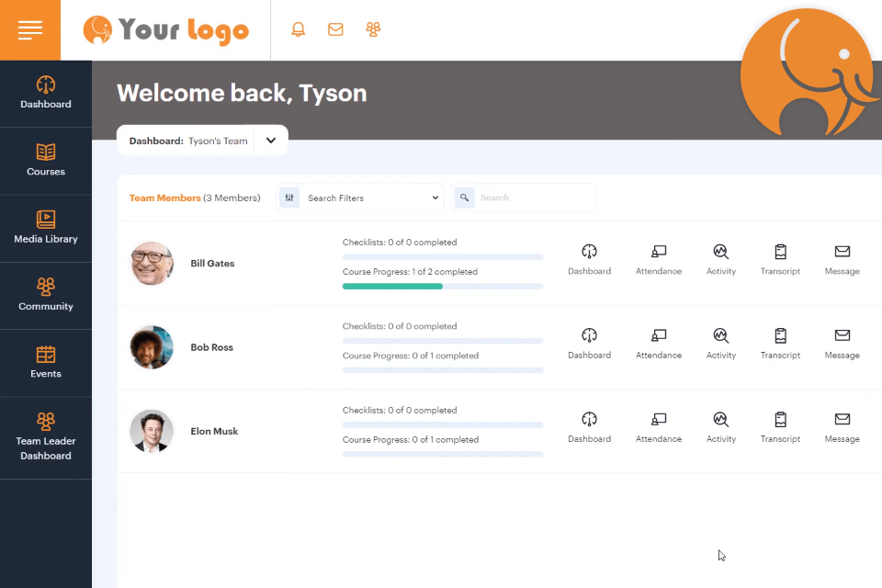882x588 pixels.
Task: Open Bill Gates' profile photo
Action: (152, 264)
